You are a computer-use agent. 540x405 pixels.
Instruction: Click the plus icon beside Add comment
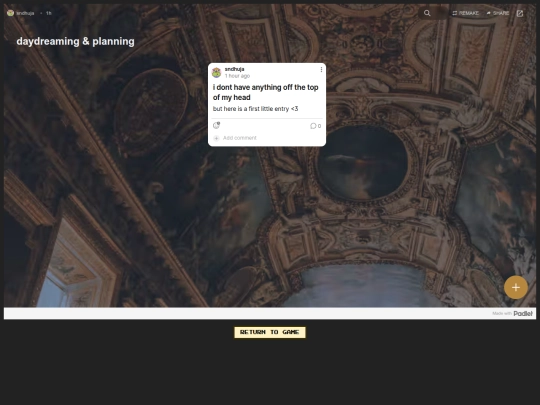tap(216, 138)
